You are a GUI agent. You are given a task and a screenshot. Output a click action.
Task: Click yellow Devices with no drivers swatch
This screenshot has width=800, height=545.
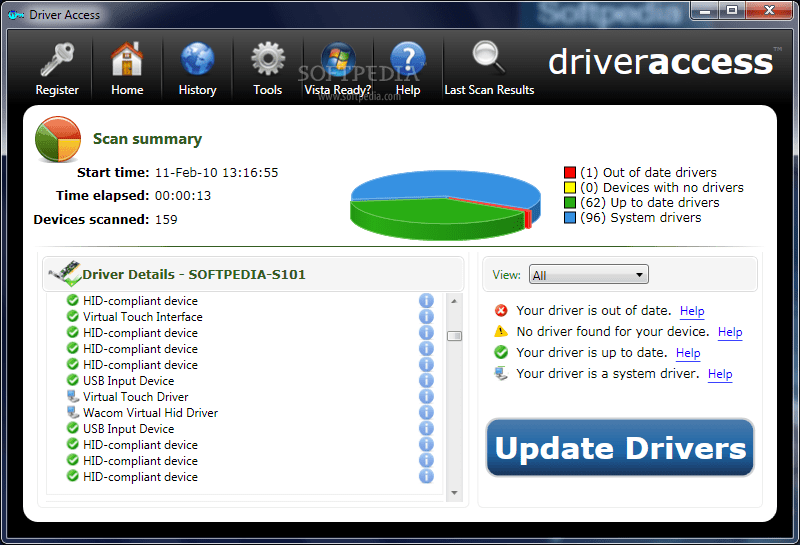570,187
